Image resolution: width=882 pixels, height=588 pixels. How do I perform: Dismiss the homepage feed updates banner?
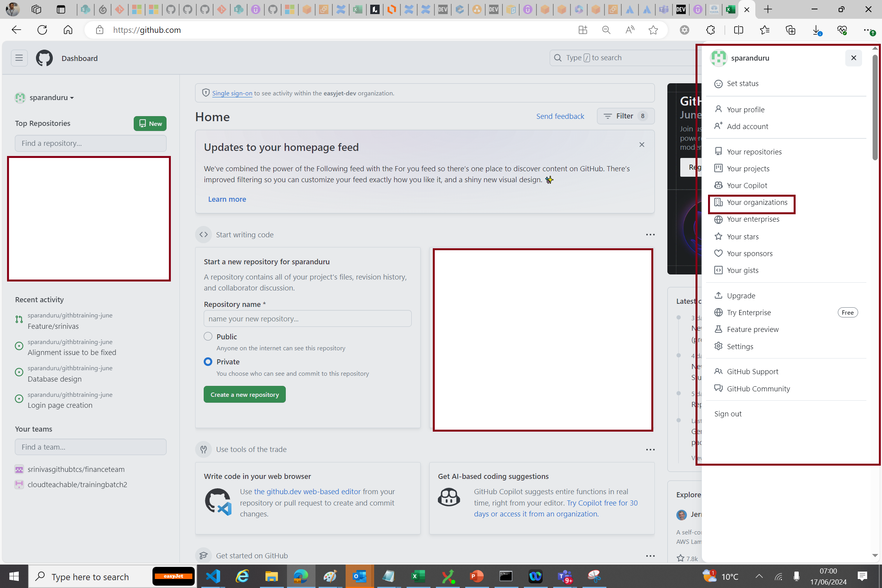[642, 145]
